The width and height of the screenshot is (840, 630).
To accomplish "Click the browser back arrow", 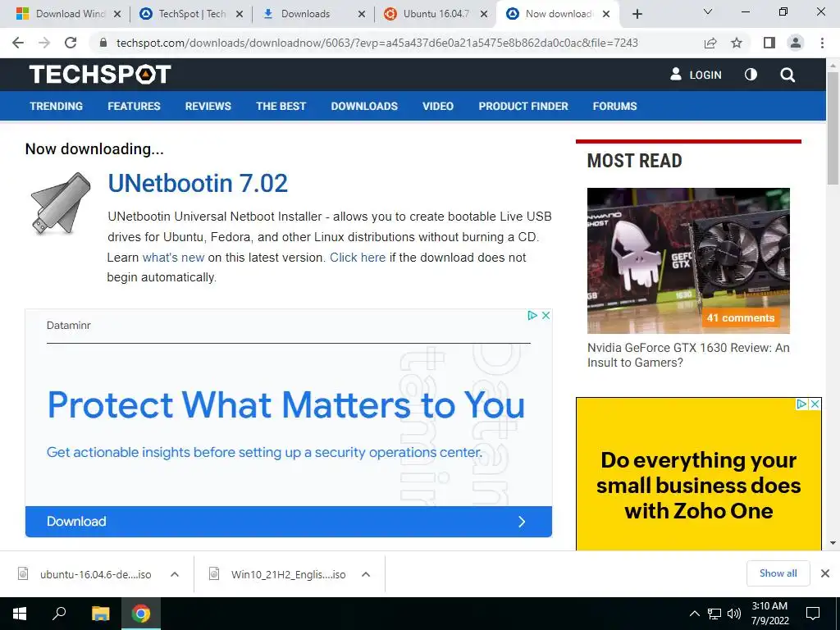I will click(x=18, y=43).
